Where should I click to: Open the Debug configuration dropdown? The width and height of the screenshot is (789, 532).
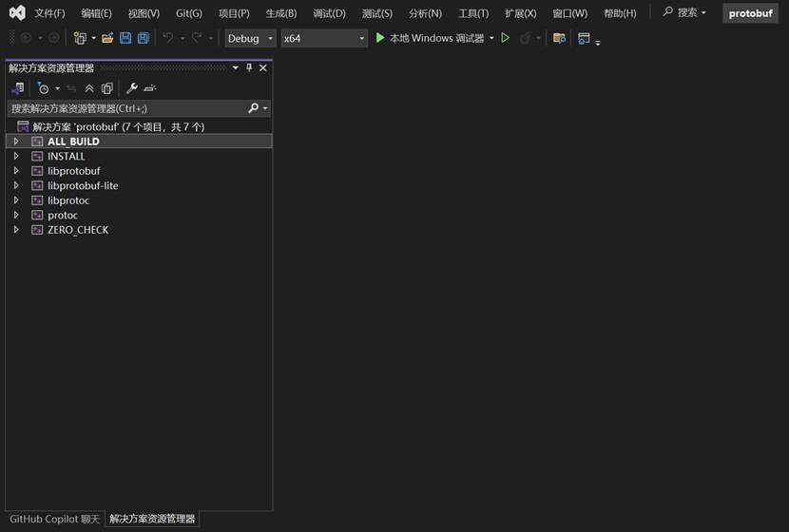pos(250,38)
